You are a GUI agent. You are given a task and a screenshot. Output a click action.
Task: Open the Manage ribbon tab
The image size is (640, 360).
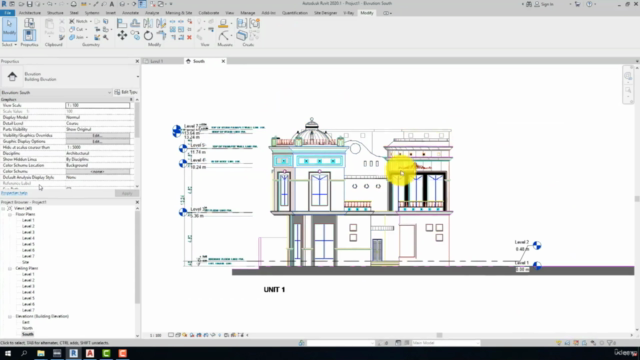[247, 13]
